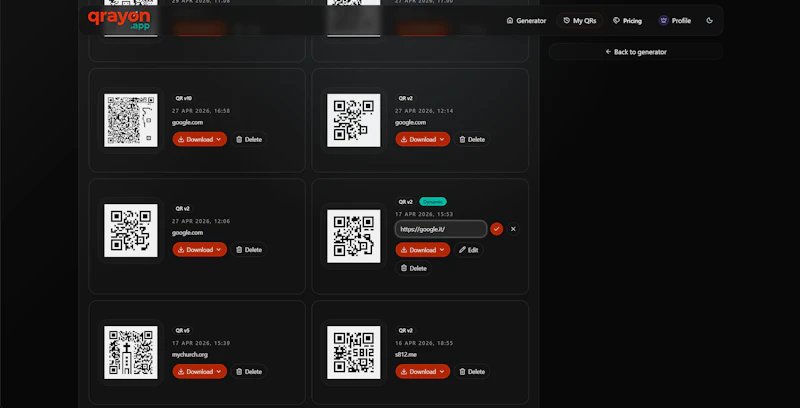Open Download dropdown for the 12:14 QR
Image resolution: width=800 pixels, height=408 pixels.
(x=422, y=139)
